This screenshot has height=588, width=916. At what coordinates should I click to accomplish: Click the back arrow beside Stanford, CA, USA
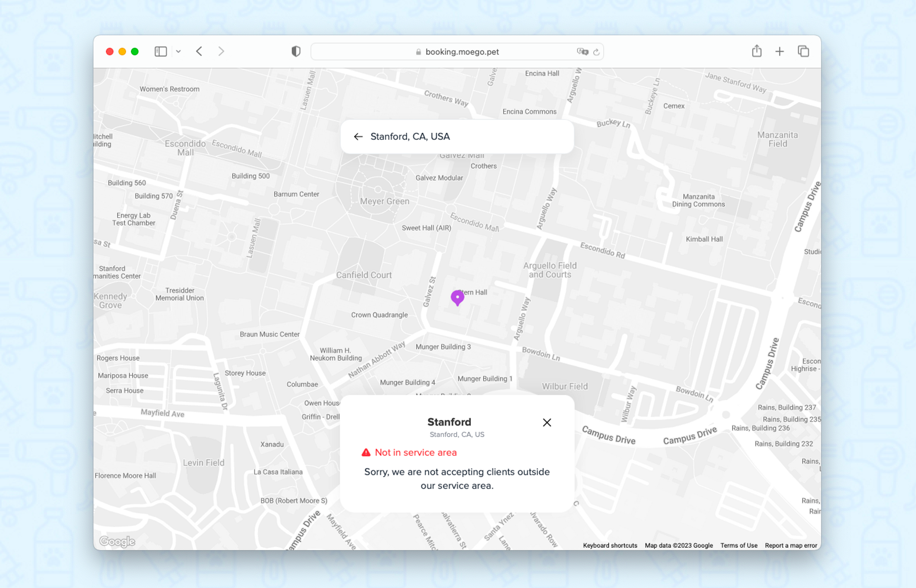point(358,136)
